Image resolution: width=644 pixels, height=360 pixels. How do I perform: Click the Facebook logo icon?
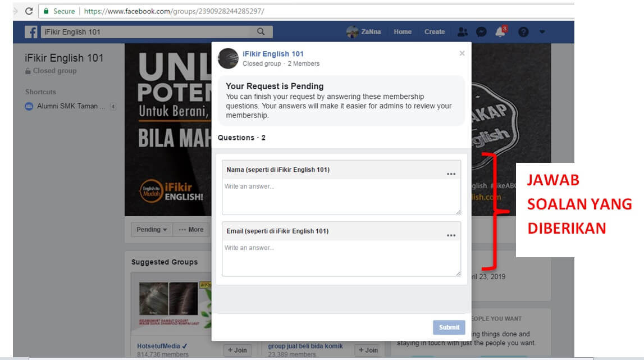pos(31,32)
